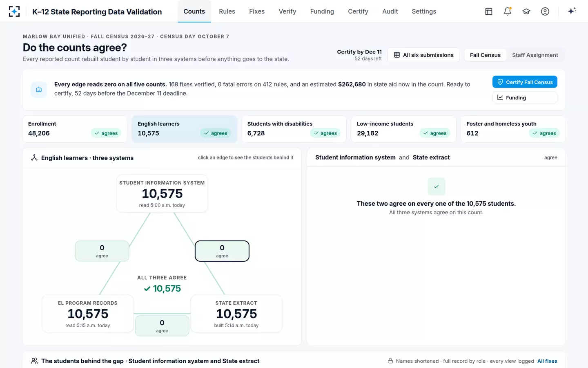
Task: Click the network icon beside English learners
Action: coord(34,158)
